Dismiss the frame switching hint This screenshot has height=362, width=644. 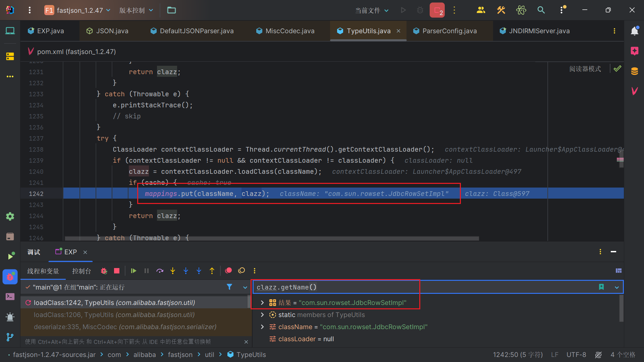click(x=246, y=342)
